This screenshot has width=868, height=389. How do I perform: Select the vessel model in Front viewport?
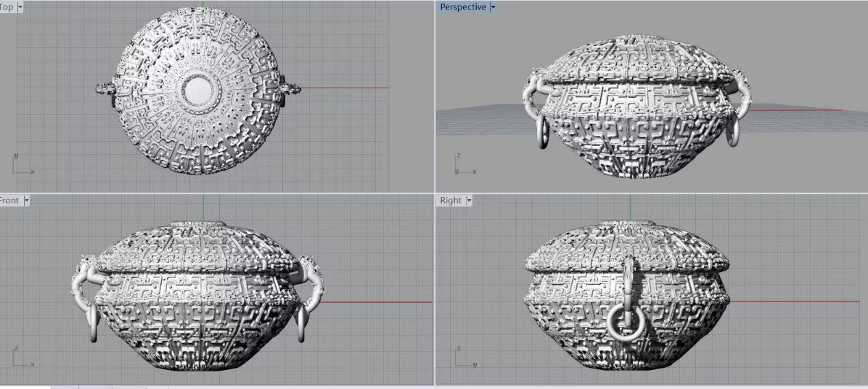[x=197, y=296]
